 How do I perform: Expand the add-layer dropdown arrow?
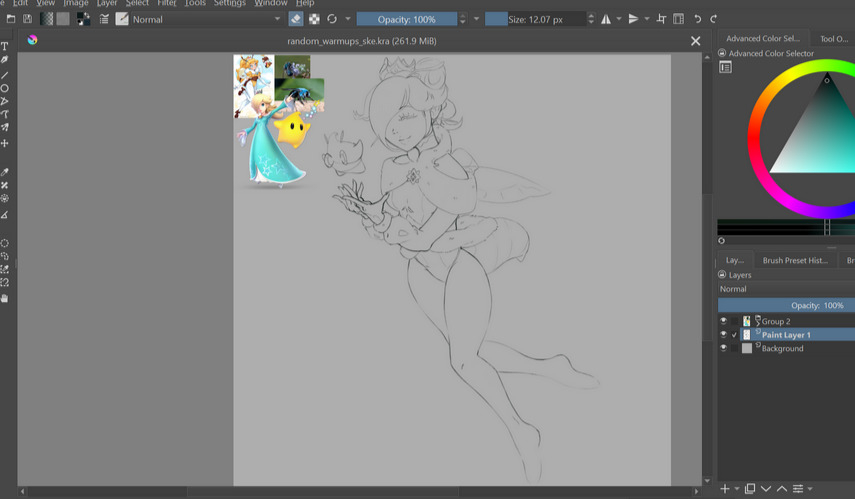[737, 489]
